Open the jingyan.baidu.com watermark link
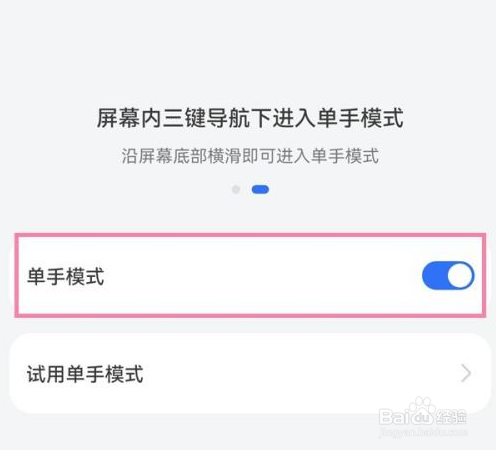 tap(423, 432)
